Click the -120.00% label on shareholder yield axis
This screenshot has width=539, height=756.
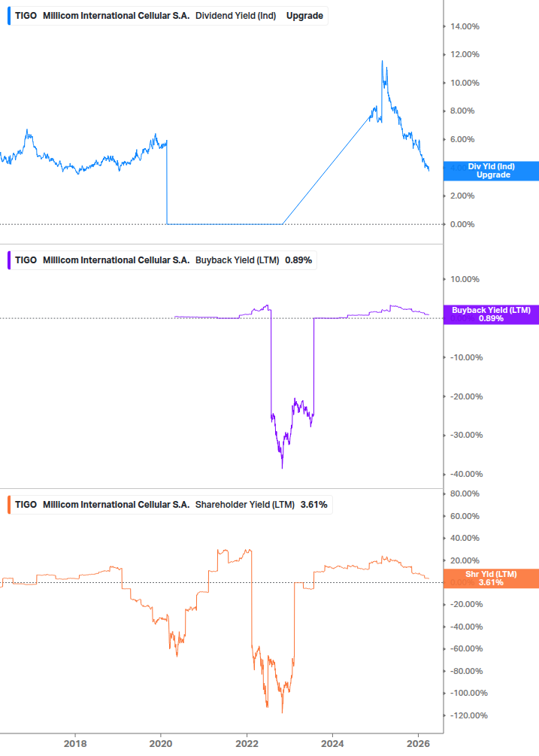point(468,715)
